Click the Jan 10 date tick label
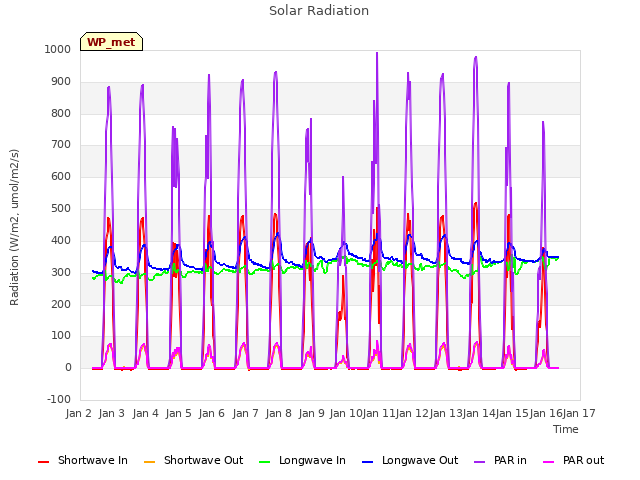The height and width of the screenshot is (480, 640). point(346,413)
